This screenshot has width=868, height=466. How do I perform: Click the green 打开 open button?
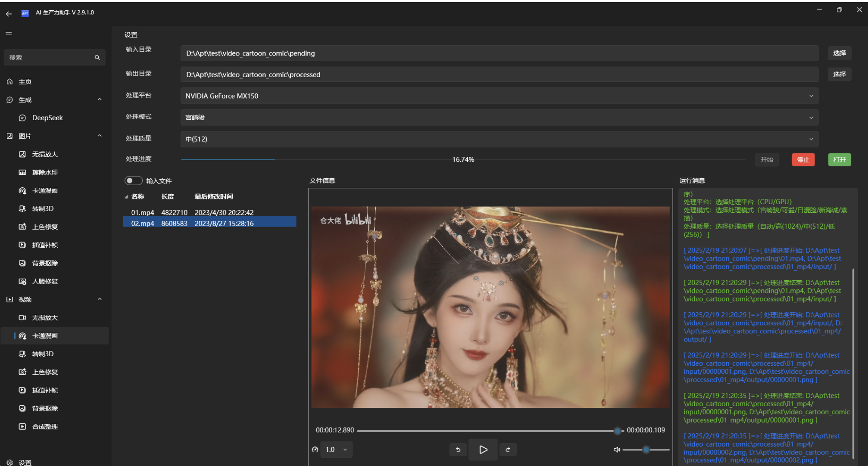click(x=839, y=159)
